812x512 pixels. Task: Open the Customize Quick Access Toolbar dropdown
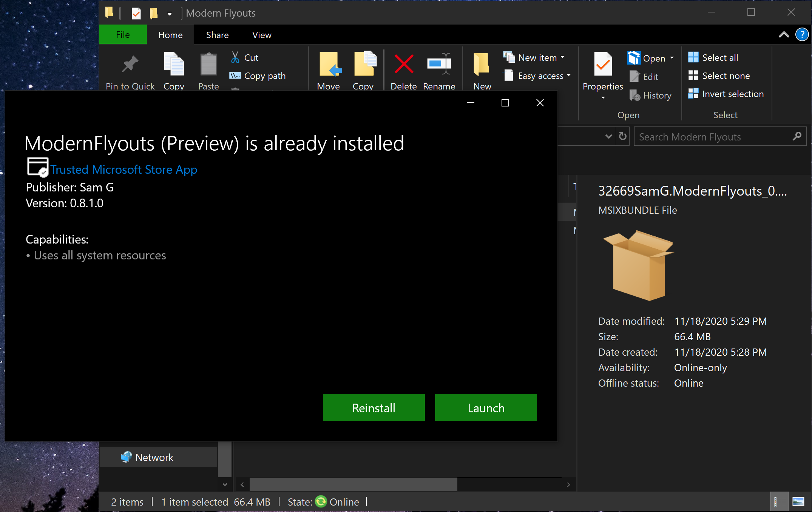point(170,14)
